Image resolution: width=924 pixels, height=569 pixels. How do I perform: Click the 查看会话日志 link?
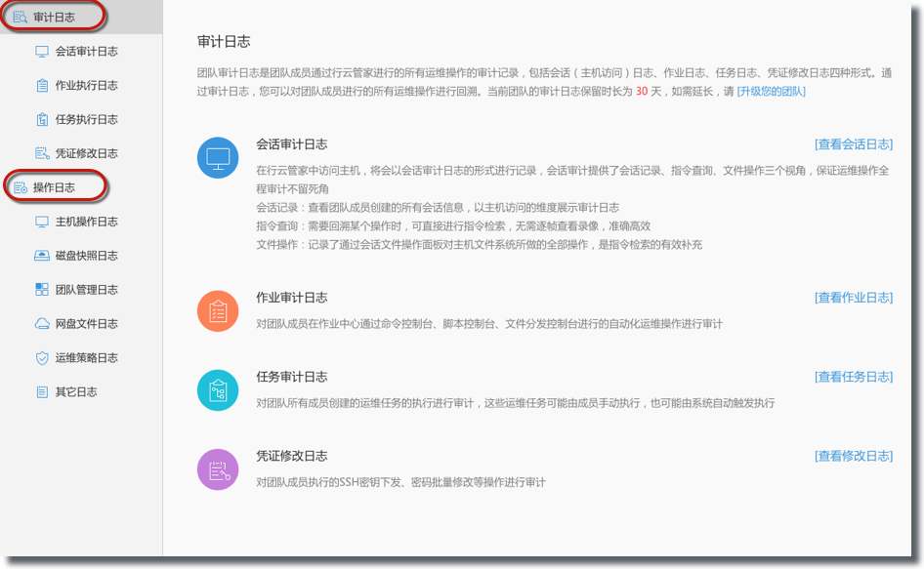(853, 144)
